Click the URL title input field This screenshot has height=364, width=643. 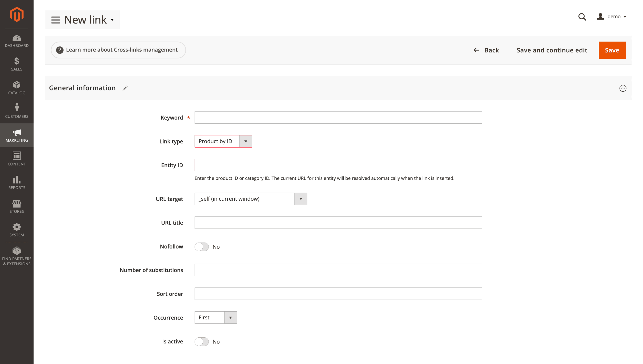338,223
